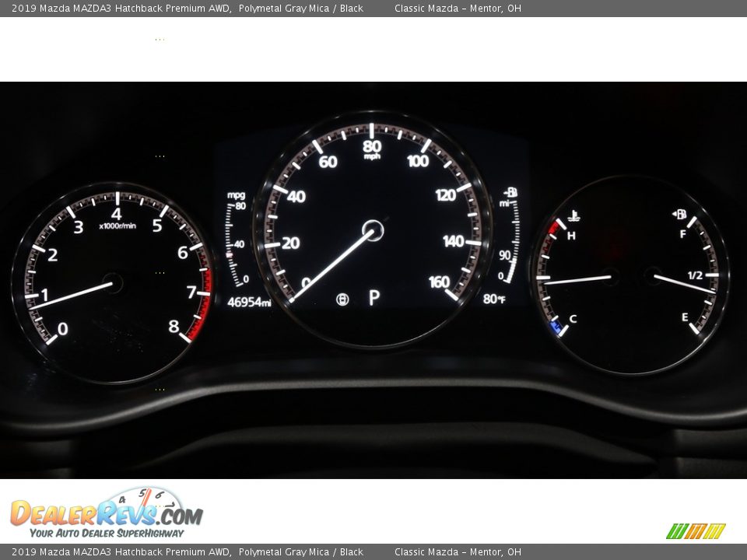Click the range fuel pump icon above mi
The image size is (747, 560).
click(510, 192)
